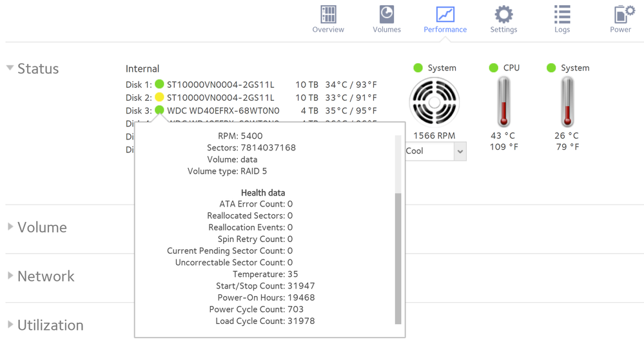Viewport: 644px width, 344px height.
Task: Select the Performance chart icon
Action: coord(445,15)
